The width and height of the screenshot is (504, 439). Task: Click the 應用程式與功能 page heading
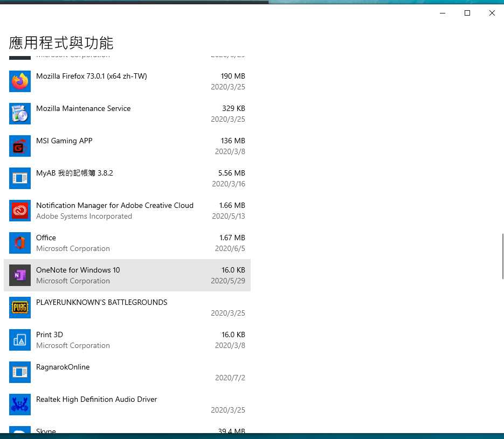click(61, 43)
